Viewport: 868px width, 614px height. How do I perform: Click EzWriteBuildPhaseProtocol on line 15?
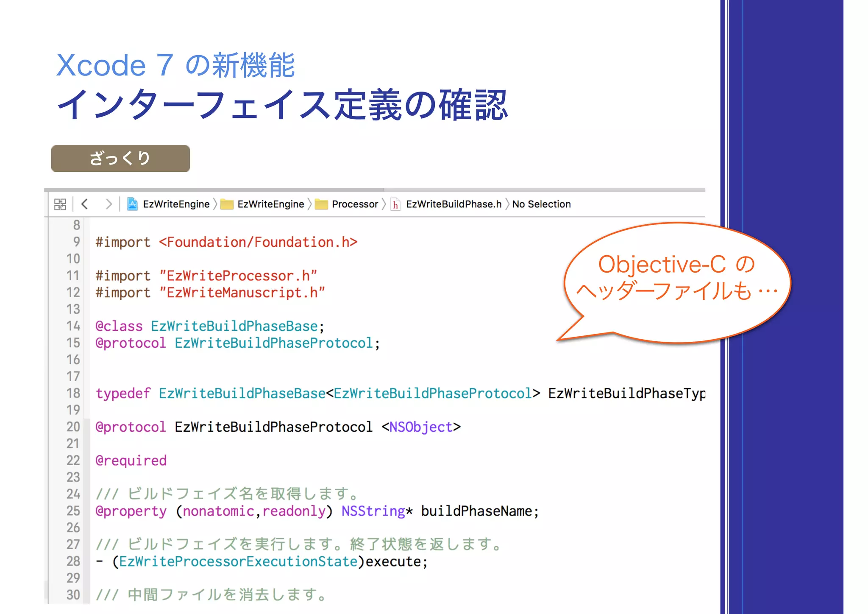click(x=274, y=343)
